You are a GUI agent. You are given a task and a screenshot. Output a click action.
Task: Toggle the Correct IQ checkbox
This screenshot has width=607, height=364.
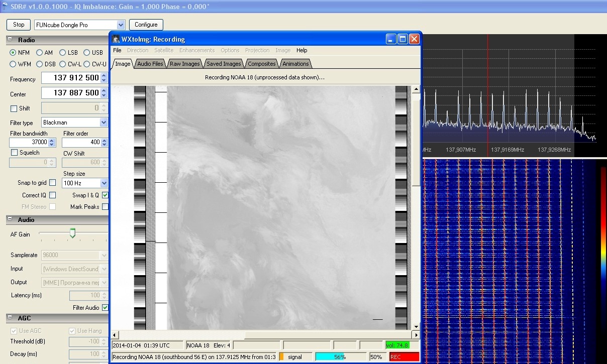(52, 195)
